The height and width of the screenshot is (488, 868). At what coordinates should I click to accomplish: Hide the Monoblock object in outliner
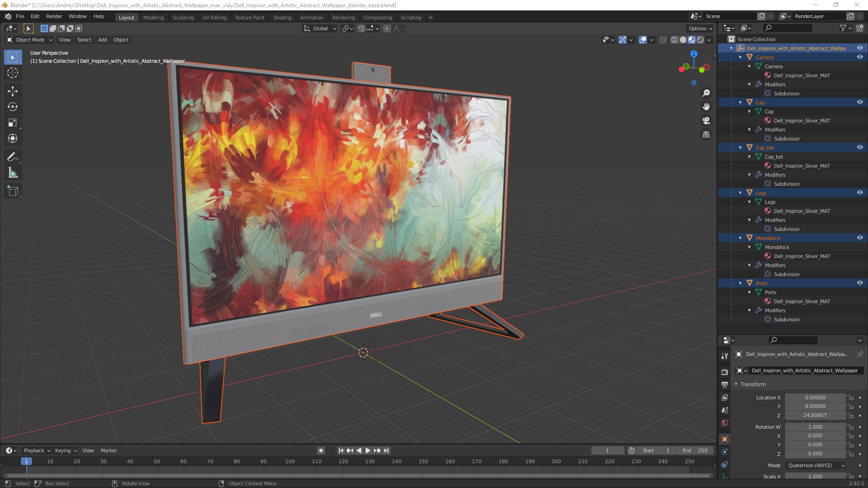click(x=860, y=238)
